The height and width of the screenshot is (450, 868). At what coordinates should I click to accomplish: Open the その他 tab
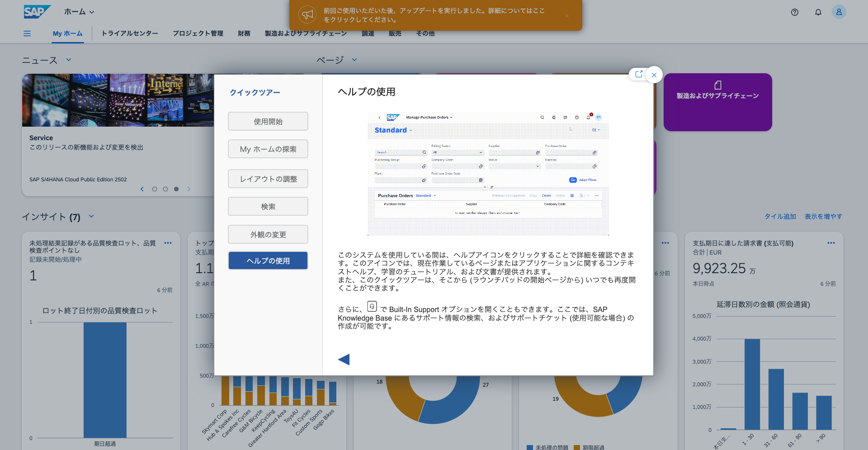[425, 33]
